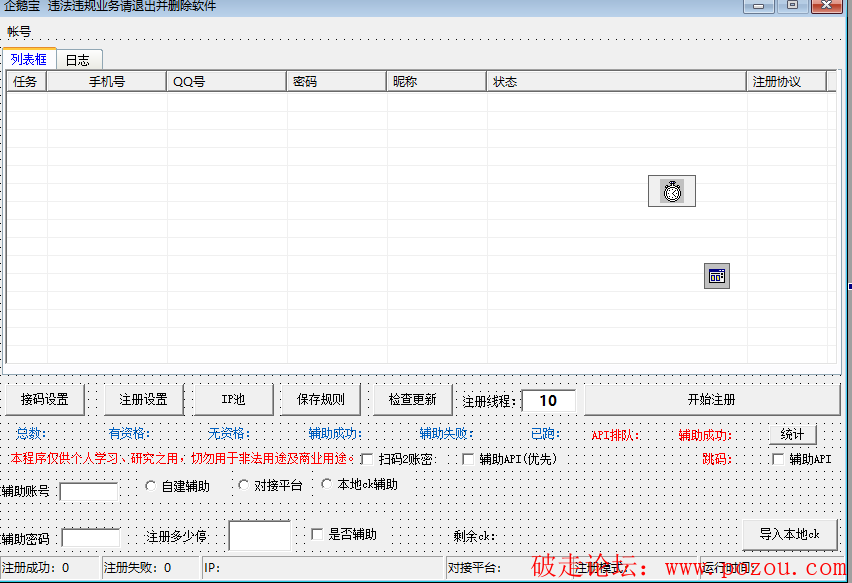Open the 帐号 menu
Screen dimensions: 852x583
pos(19,32)
